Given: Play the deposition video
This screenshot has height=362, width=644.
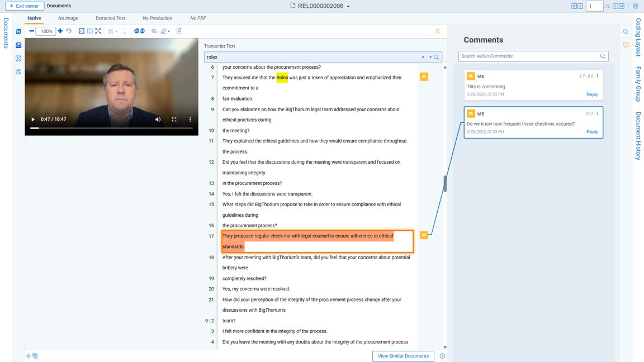Looking at the screenshot, I should pyautogui.click(x=33, y=120).
